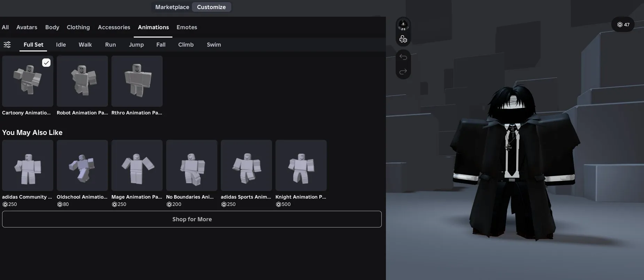
Task: Uncheck the Cartoony Animation checkmark
Action: [x=46, y=63]
